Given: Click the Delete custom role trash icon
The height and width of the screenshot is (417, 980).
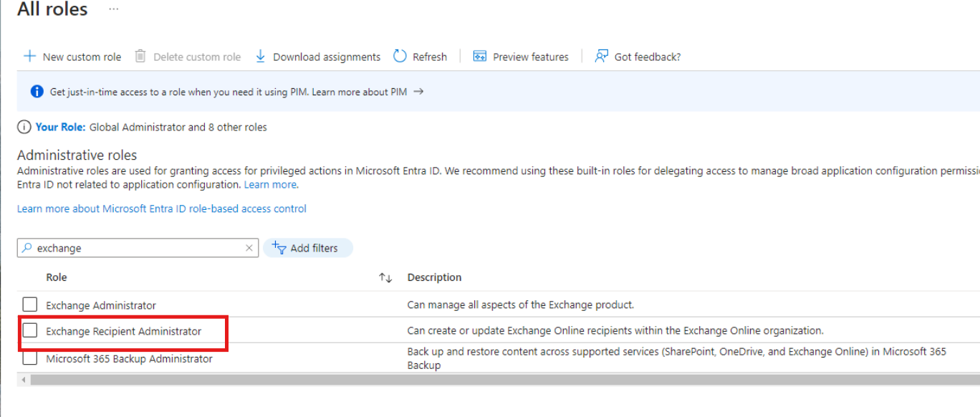Looking at the screenshot, I should point(140,57).
